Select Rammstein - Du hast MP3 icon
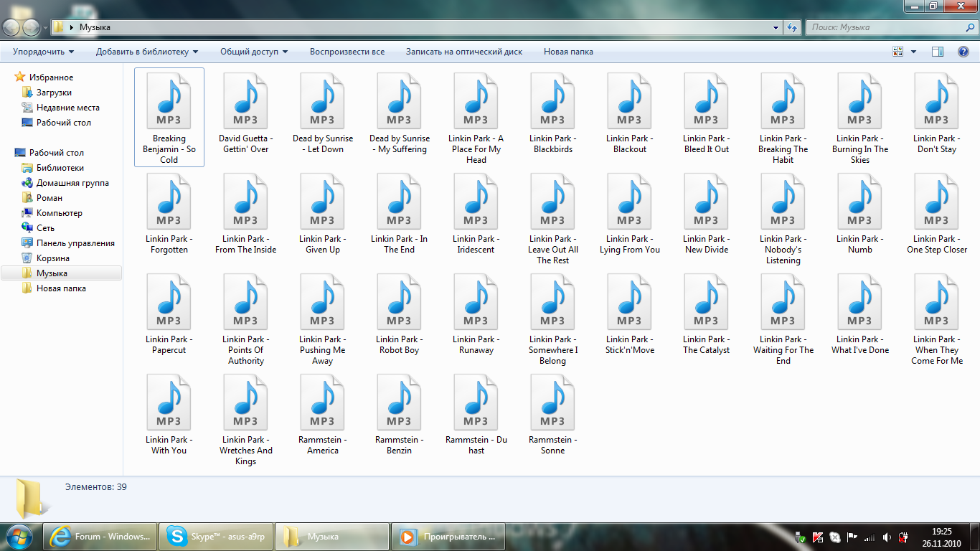Image resolution: width=980 pixels, height=551 pixels. tap(476, 402)
